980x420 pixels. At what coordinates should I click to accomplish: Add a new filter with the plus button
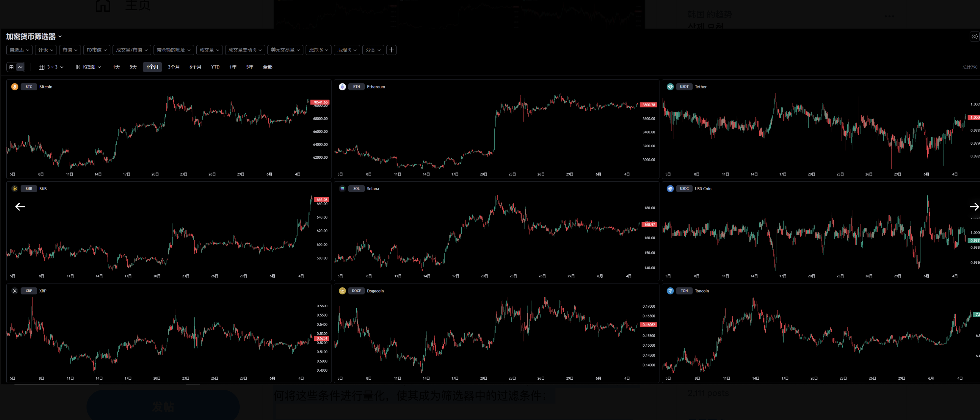(391, 50)
